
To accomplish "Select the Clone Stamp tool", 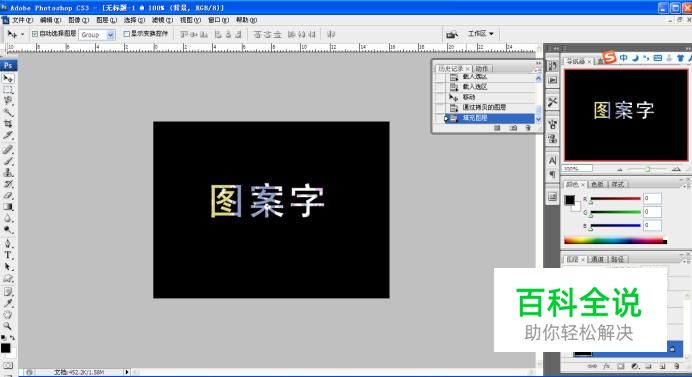I will tap(8, 173).
